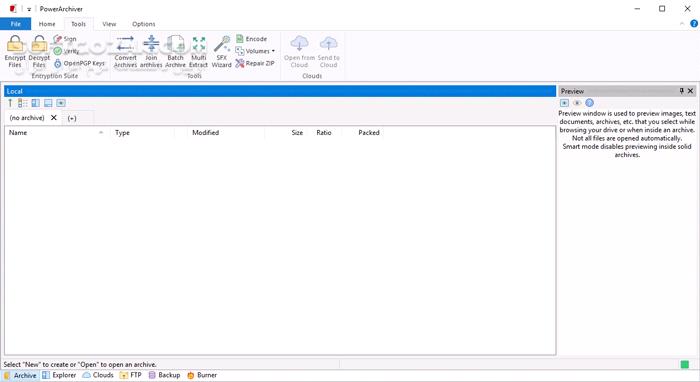Switch to the Home ribbon tab
The height and width of the screenshot is (382, 700).
coord(47,24)
